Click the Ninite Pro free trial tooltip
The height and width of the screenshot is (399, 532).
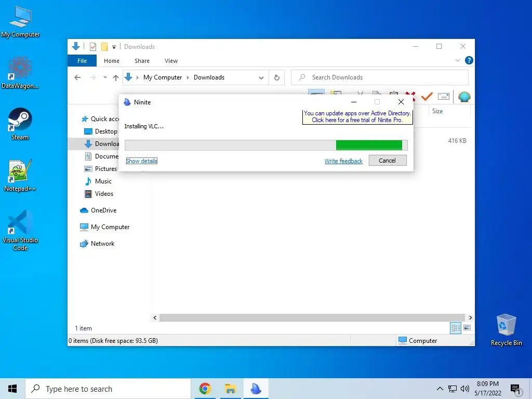click(357, 117)
